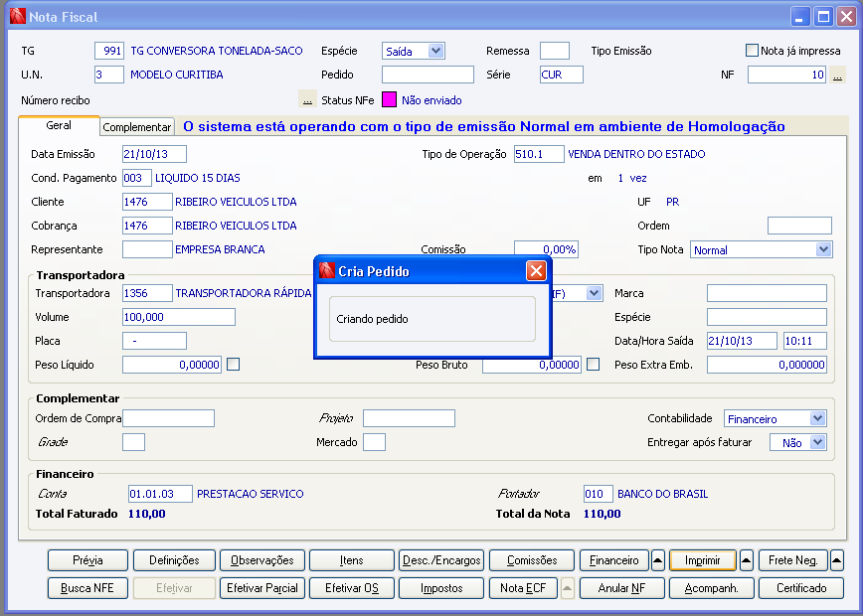Open Observações

[x=262, y=560]
